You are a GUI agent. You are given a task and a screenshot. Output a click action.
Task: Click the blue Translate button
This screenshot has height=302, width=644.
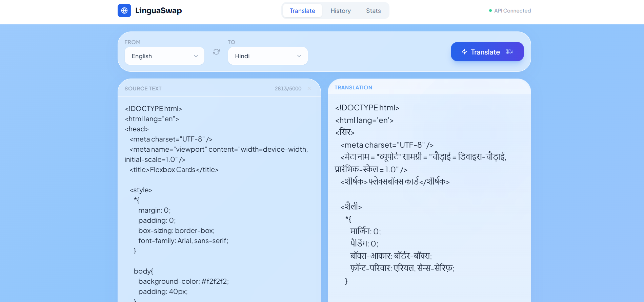tap(487, 52)
